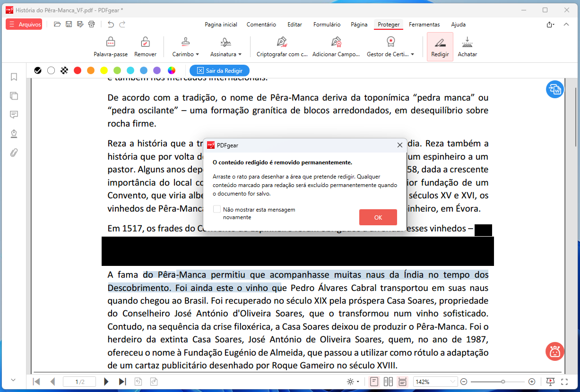Screen dimensions: 580x392
Task: Select the Achatar flatten tool
Action: (x=467, y=43)
